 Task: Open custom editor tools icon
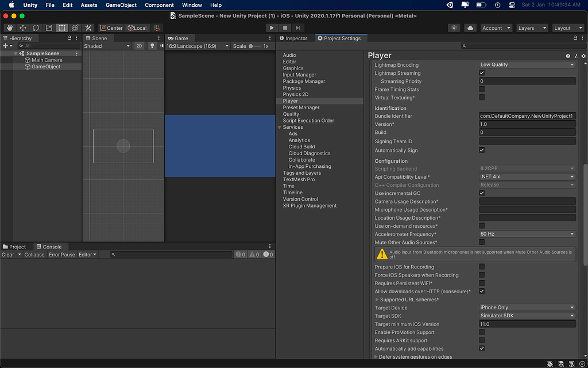(x=88, y=28)
